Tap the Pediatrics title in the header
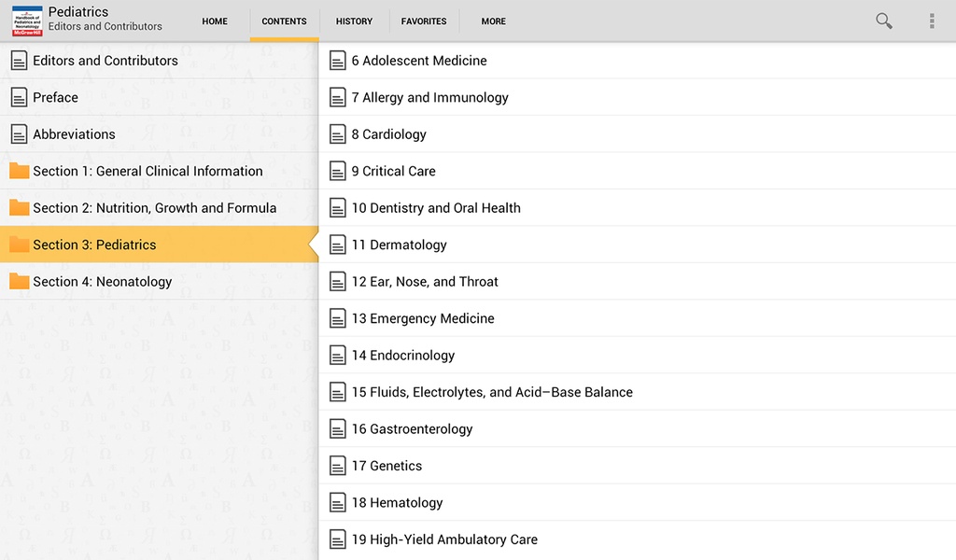 coord(78,11)
